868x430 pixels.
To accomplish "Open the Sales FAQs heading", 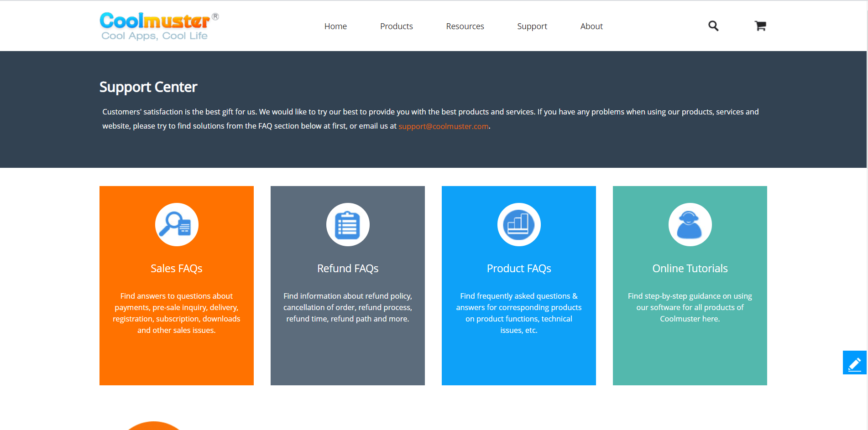I will pos(177,269).
